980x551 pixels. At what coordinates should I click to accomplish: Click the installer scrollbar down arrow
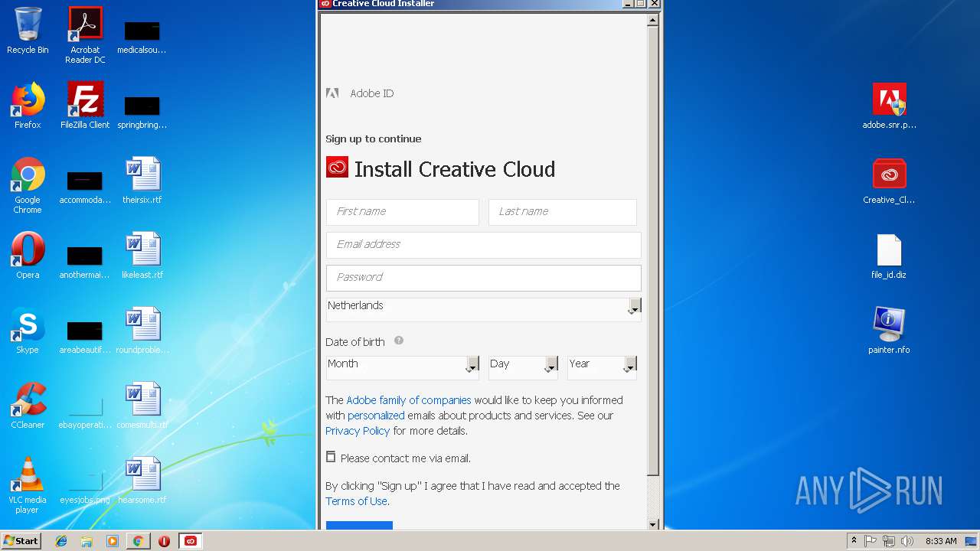(x=653, y=524)
